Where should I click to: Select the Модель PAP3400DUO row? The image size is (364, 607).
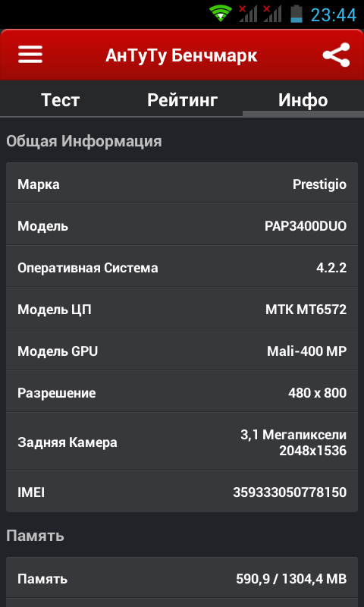182,225
